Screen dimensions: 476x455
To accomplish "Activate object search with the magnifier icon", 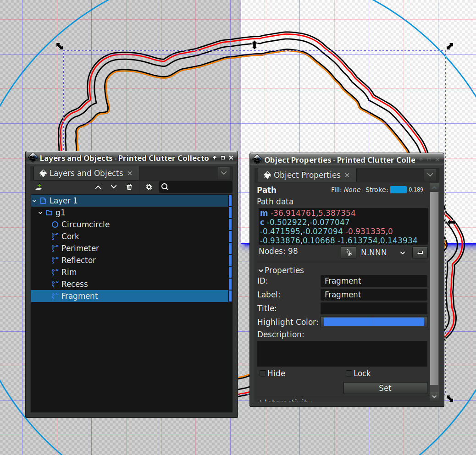I will (165, 187).
